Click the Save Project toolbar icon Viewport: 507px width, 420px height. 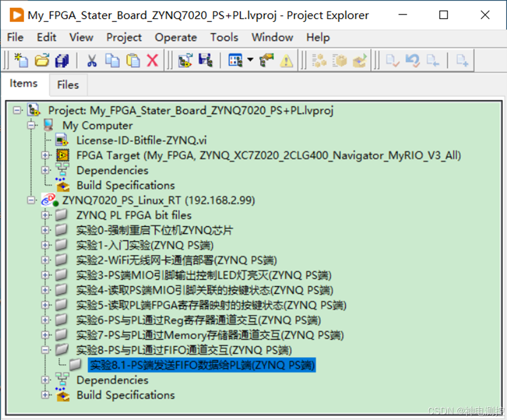tap(206, 60)
